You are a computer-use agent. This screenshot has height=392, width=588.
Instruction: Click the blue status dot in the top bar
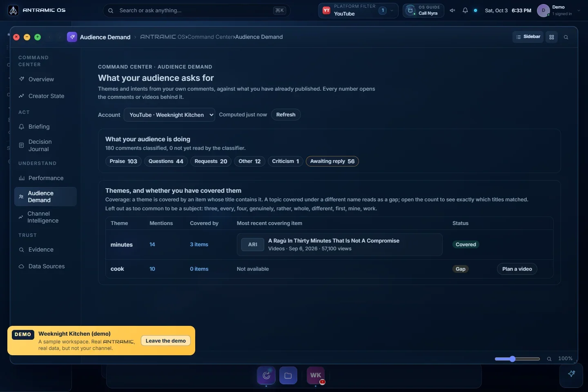[475, 11]
